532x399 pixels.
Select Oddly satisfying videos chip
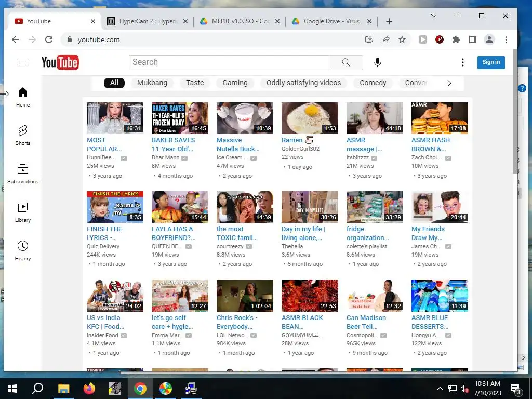tap(303, 83)
